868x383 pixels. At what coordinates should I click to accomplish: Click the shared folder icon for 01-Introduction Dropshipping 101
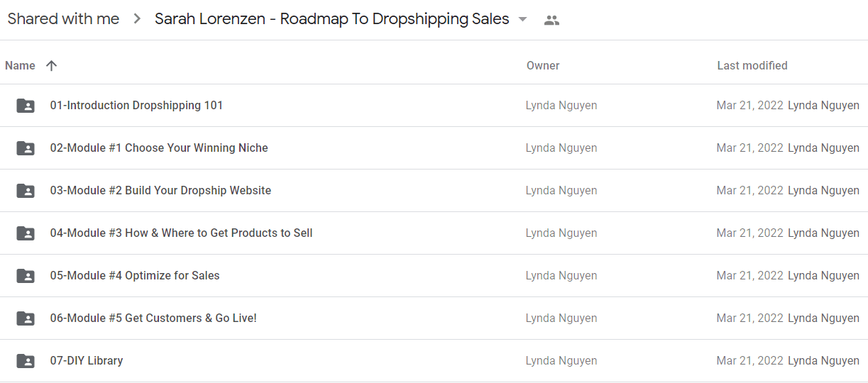26,106
